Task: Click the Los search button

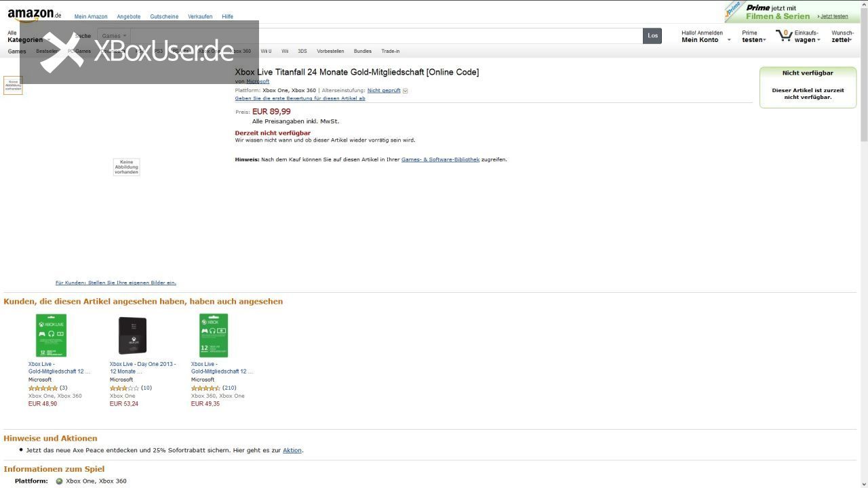Action: point(652,36)
